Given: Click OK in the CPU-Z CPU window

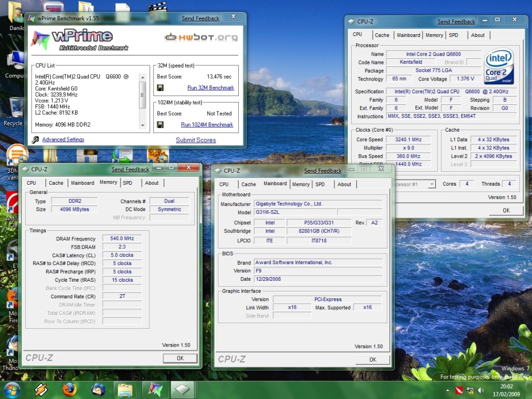Looking at the screenshot, I should coord(506,210).
